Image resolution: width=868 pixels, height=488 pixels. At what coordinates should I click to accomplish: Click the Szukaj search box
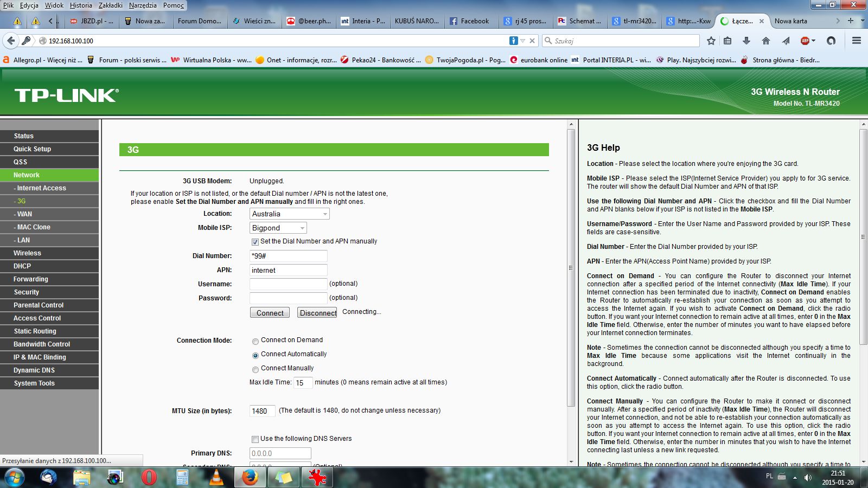coord(621,41)
